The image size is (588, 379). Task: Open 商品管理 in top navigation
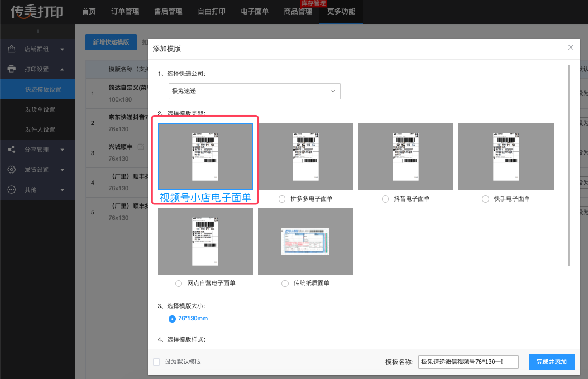[x=298, y=12]
